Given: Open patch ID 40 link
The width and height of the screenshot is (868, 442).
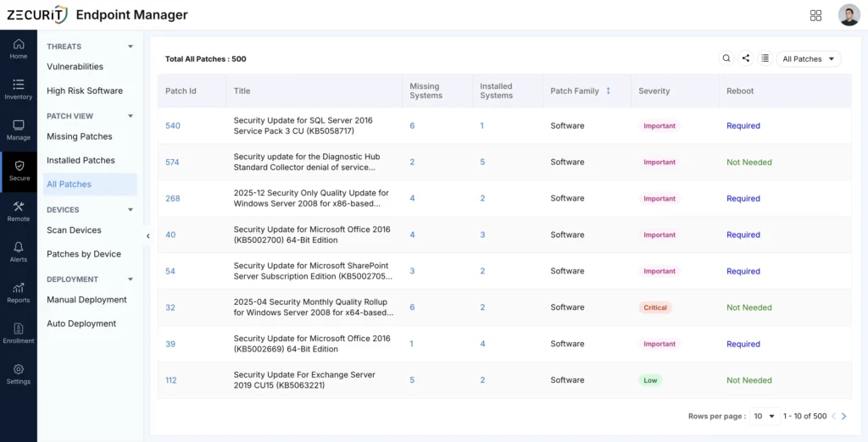Looking at the screenshot, I should 170,235.
